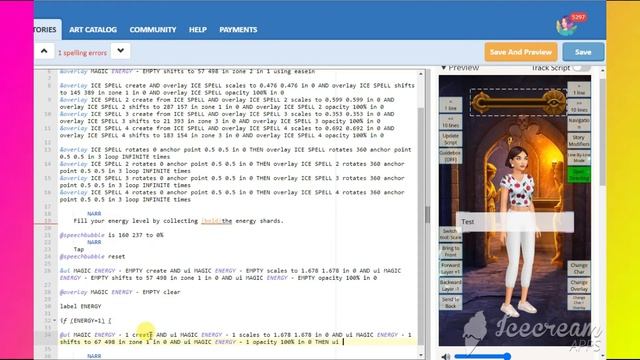Enable the Track Script switch

pos(581,68)
